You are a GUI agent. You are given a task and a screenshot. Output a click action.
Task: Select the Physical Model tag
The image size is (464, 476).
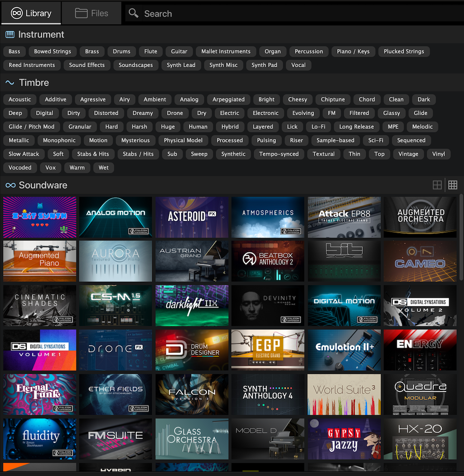pyautogui.click(x=183, y=140)
